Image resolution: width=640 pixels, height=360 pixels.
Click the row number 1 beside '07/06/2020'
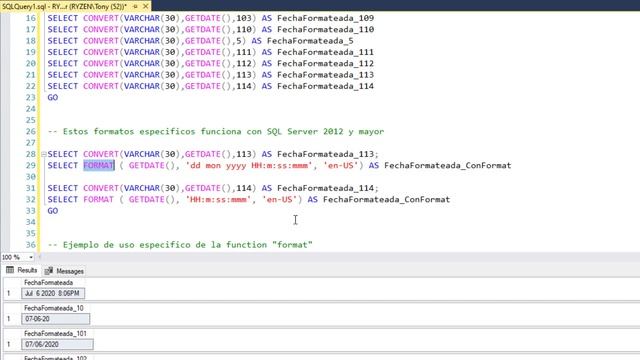[x=9, y=344]
